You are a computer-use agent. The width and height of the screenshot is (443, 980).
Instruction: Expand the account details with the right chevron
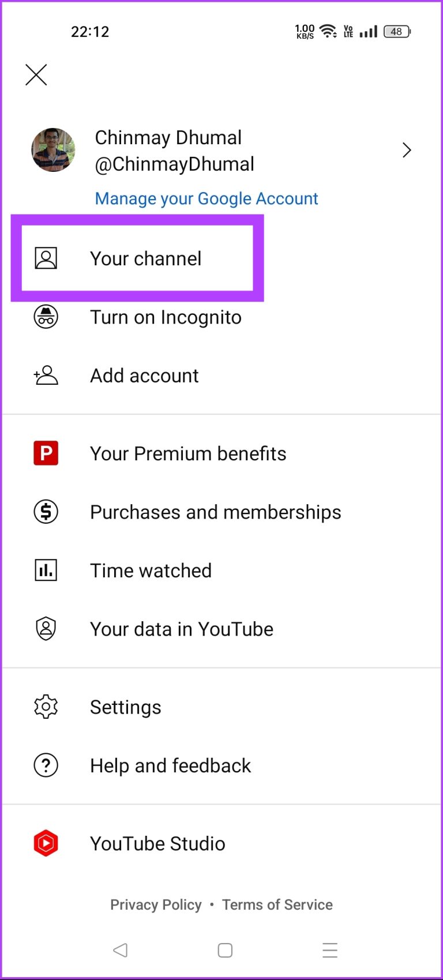pyautogui.click(x=407, y=150)
